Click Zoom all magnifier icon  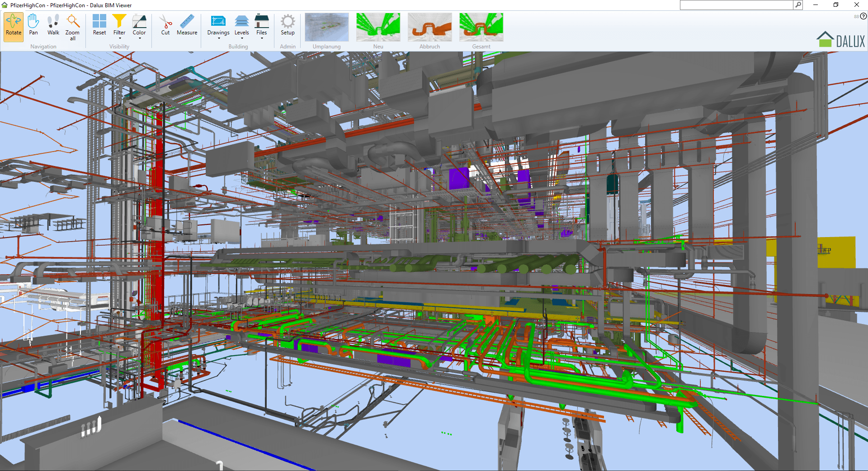pos(72,26)
